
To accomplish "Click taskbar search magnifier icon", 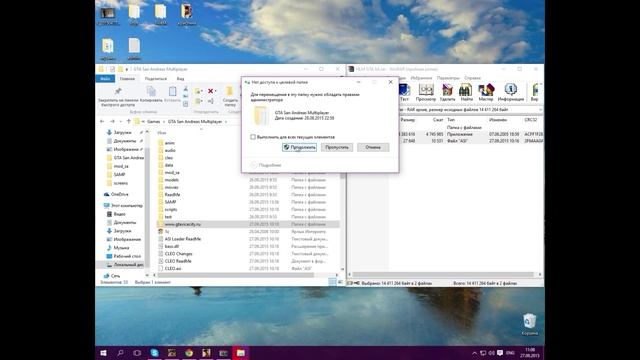I will coord(120,353).
